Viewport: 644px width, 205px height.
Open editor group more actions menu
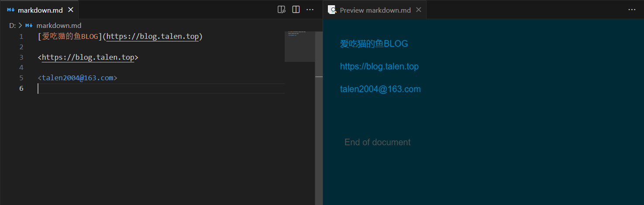pos(310,10)
